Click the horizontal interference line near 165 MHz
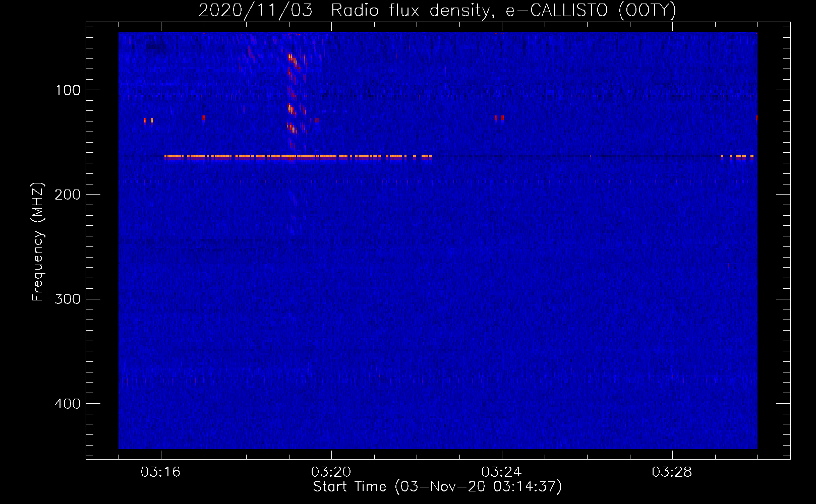The width and height of the screenshot is (816, 504). click(298, 156)
